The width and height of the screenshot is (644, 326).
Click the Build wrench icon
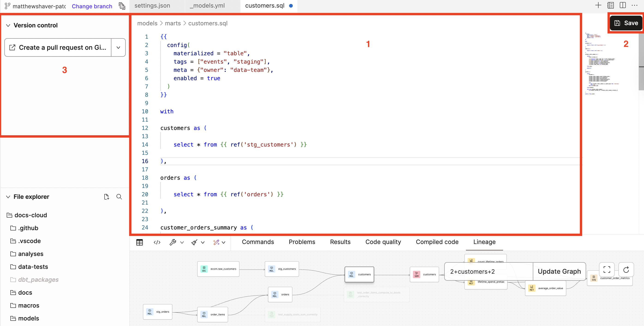(x=173, y=242)
